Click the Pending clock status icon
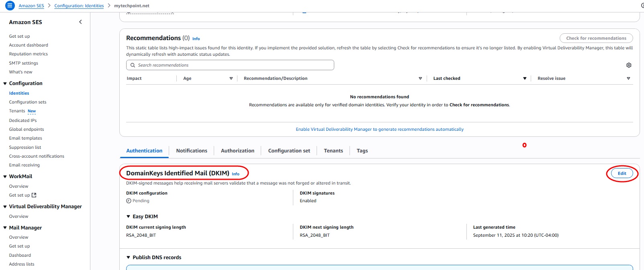The height and width of the screenshot is (270, 644). tap(129, 201)
